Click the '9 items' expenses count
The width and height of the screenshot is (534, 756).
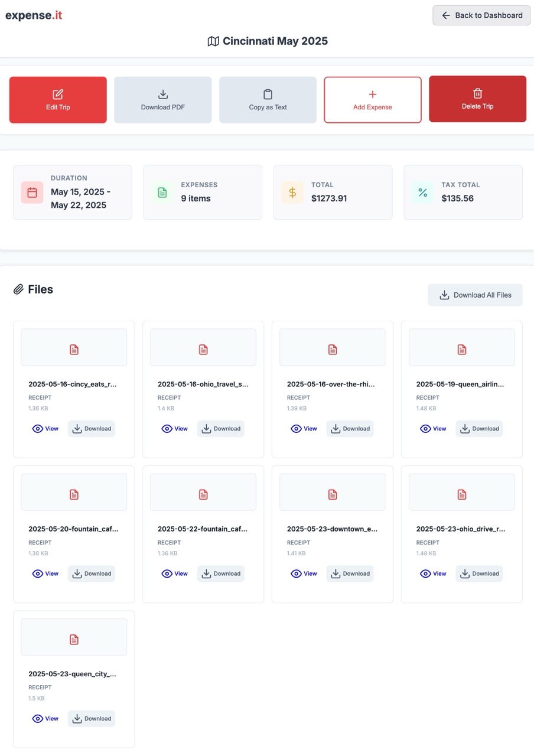[196, 198]
